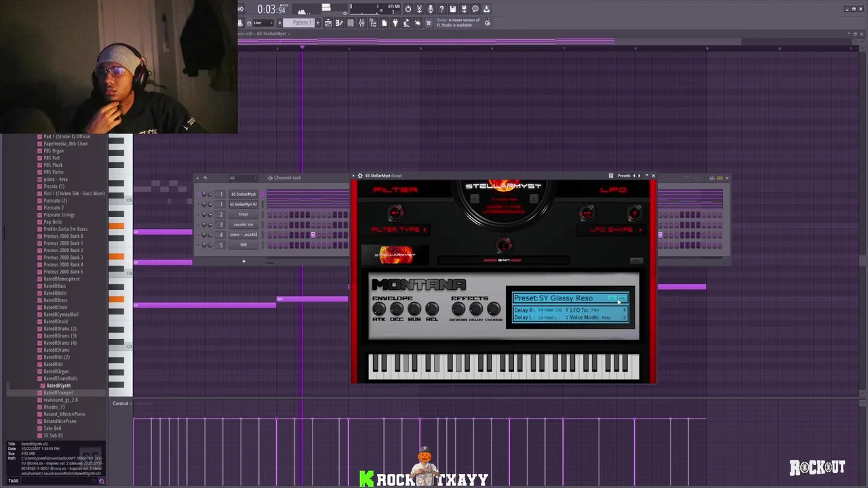Select Pop Bells in the browser list
Screen dimensions: 868x488
tap(53, 222)
